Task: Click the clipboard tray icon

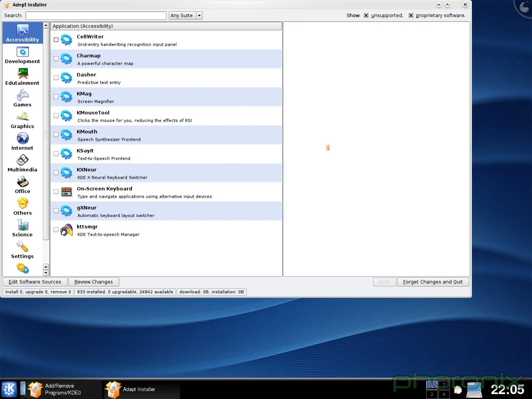Action: (458, 389)
